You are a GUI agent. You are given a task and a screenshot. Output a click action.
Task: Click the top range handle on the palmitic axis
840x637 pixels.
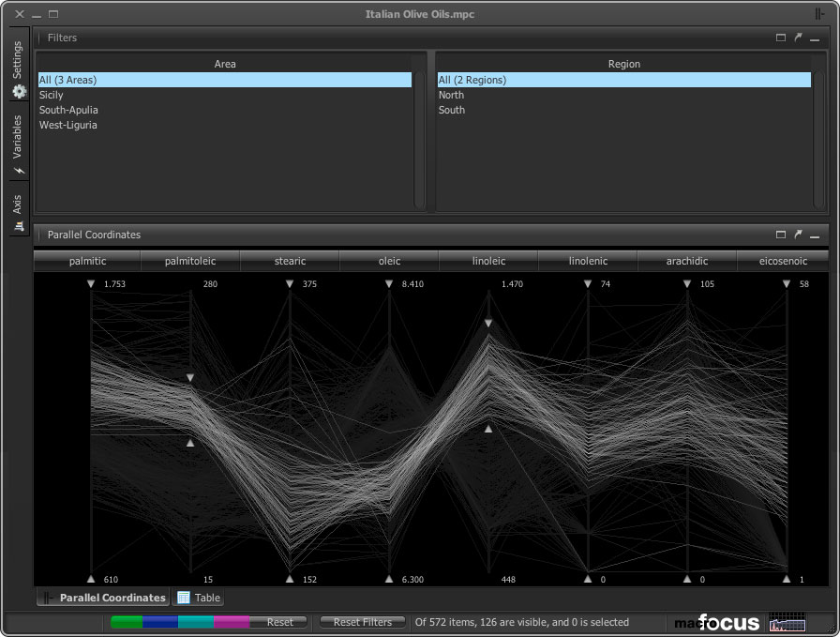[x=91, y=283]
